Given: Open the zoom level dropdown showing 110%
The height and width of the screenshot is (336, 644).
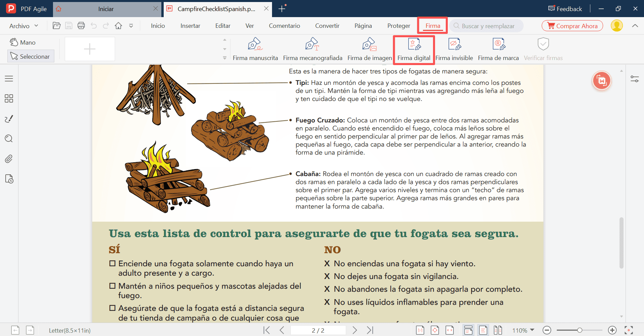Looking at the screenshot, I should (x=522, y=330).
